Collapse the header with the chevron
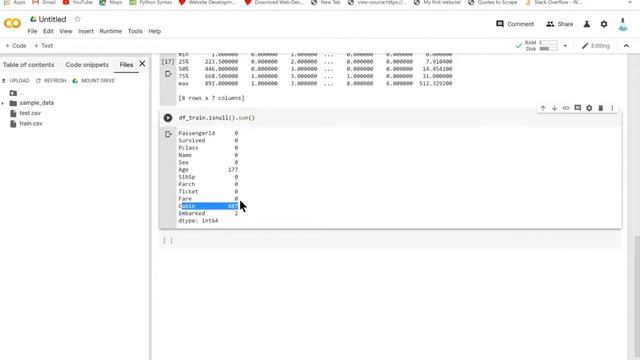Viewport: 640px width, 360px height. click(x=626, y=46)
